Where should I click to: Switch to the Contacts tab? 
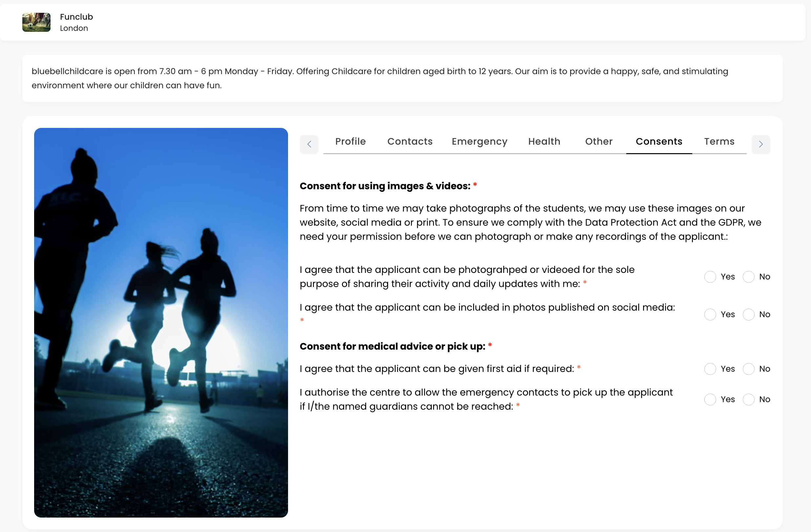click(x=409, y=141)
